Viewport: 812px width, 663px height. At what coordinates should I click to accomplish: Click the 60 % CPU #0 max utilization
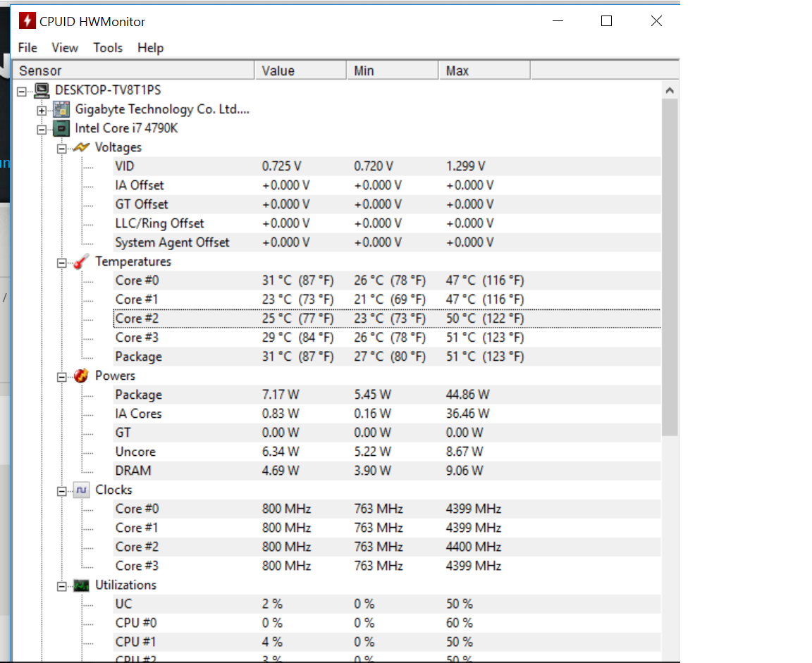tap(460, 623)
